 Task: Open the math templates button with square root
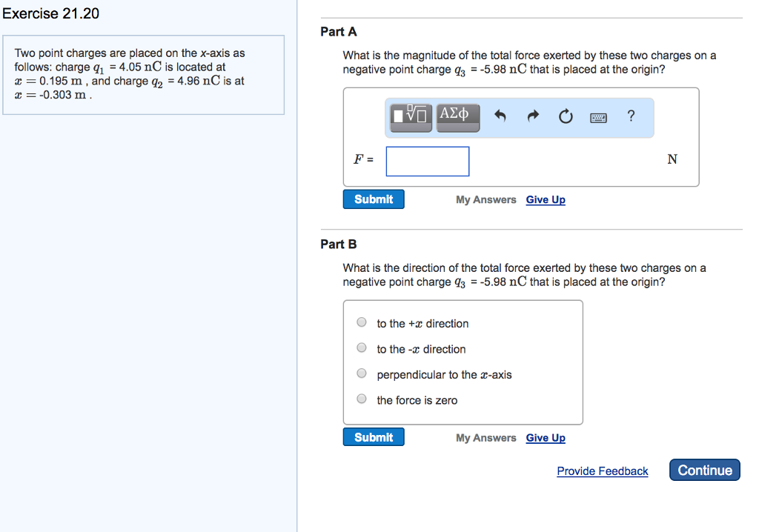[411, 116]
